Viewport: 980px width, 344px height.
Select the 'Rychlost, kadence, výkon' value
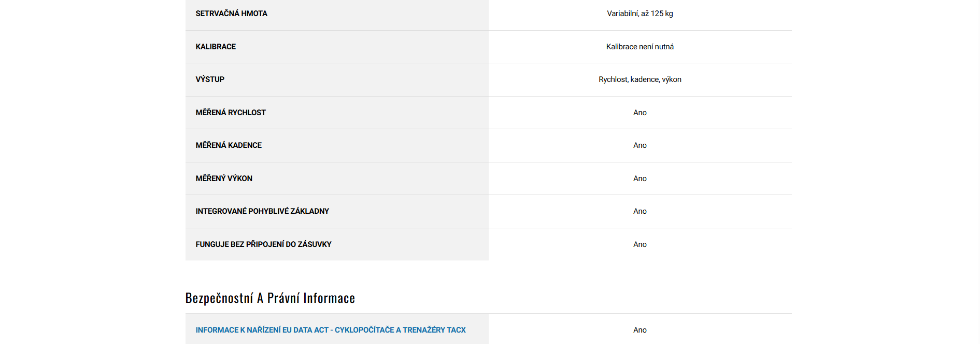(x=640, y=79)
